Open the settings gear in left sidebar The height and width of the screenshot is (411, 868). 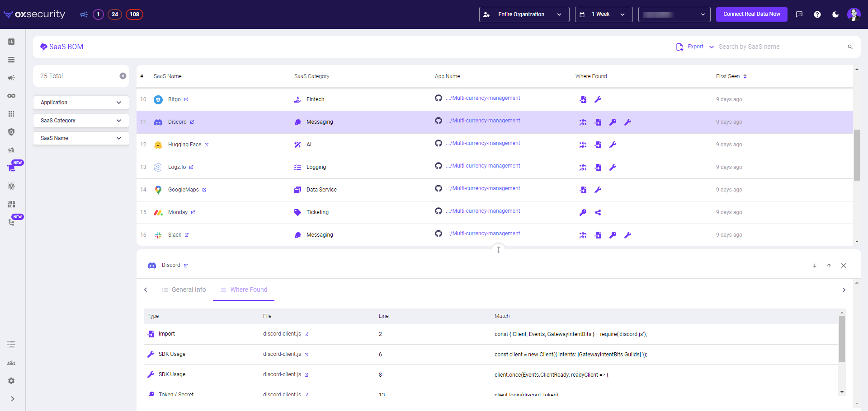11,381
